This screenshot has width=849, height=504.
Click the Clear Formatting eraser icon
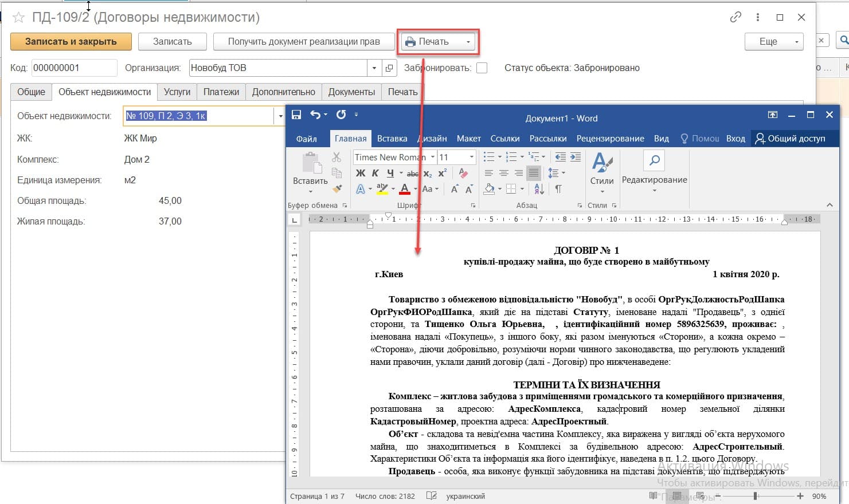click(463, 173)
